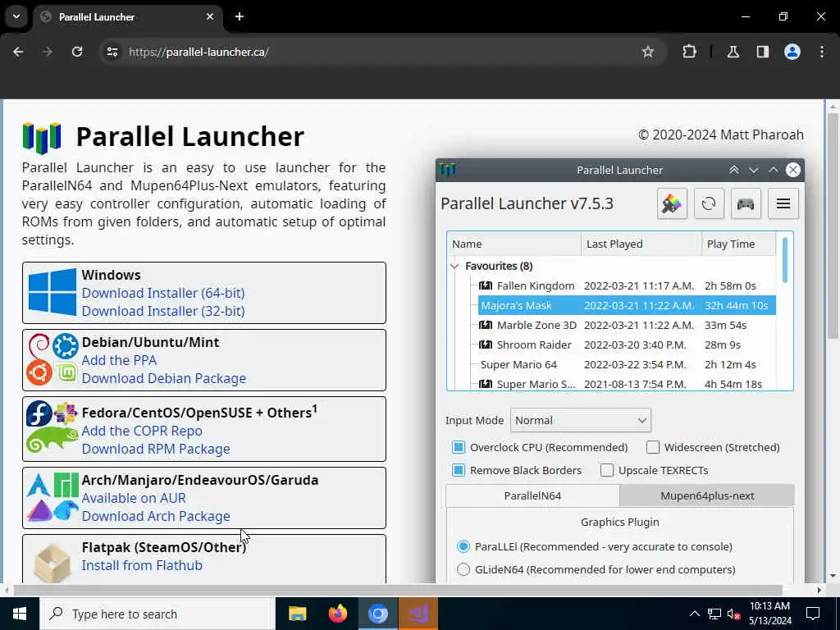This screenshot has height=630, width=840.
Task: Switch to the ParallelN64 tab
Action: (532, 495)
